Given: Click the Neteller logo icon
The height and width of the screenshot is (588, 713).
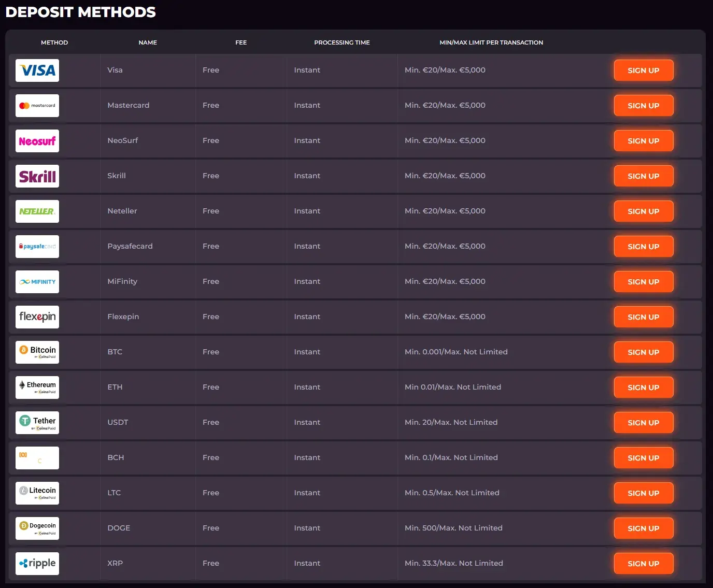Looking at the screenshot, I should tap(37, 211).
